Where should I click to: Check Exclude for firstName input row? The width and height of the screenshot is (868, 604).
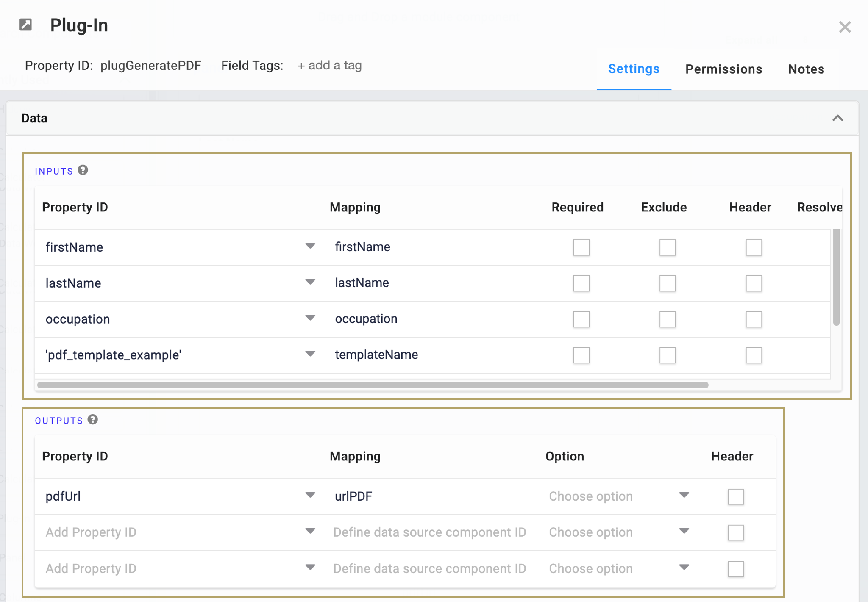point(667,247)
